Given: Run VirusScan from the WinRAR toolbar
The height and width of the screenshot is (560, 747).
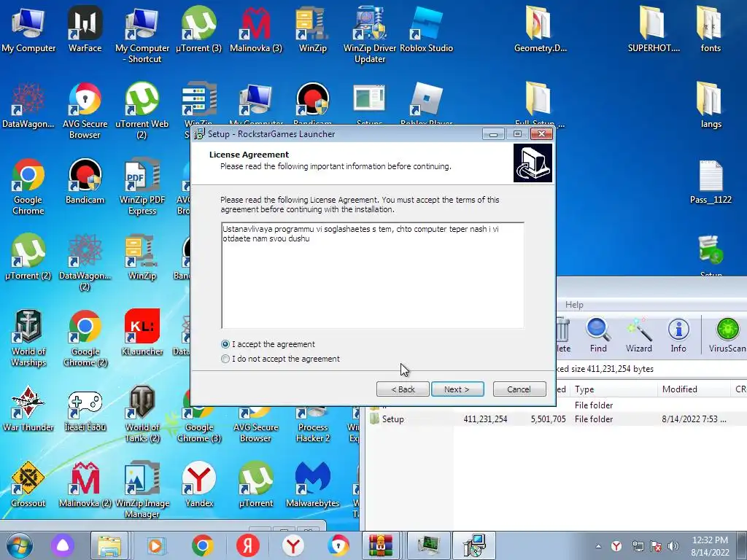Looking at the screenshot, I should point(727,335).
